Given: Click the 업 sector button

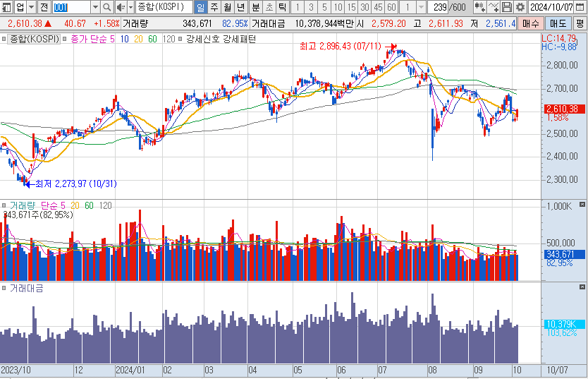Looking at the screenshot, I should point(20,7).
